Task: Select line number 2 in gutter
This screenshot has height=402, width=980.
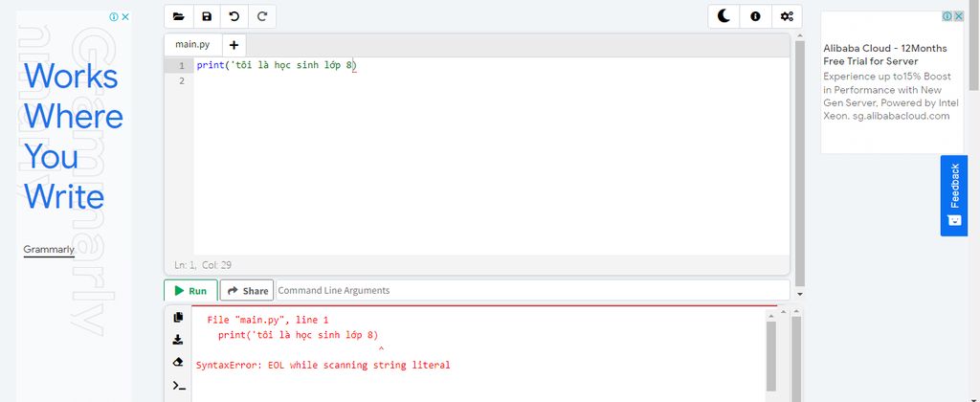Action: [181, 80]
